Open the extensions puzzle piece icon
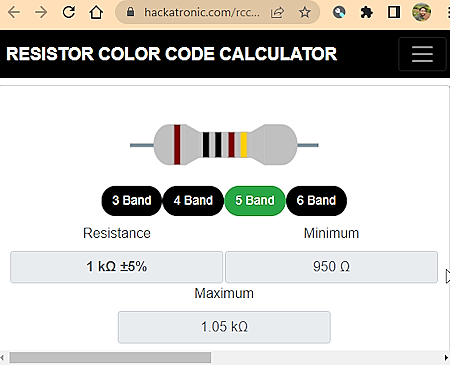 (x=366, y=13)
